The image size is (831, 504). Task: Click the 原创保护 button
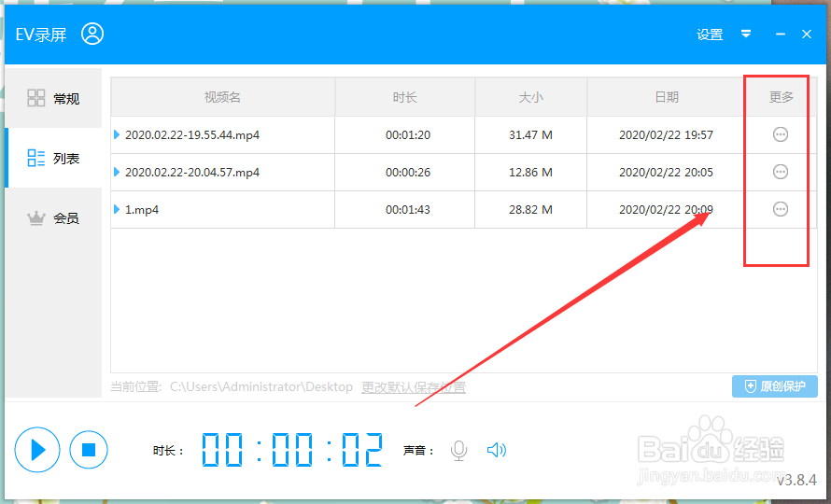tap(775, 386)
